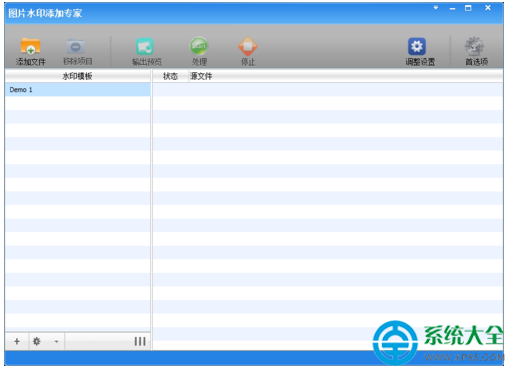This screenshot has height=368, width=507.
Task: Add a new template with the plus button
Action: pos(17,341)
